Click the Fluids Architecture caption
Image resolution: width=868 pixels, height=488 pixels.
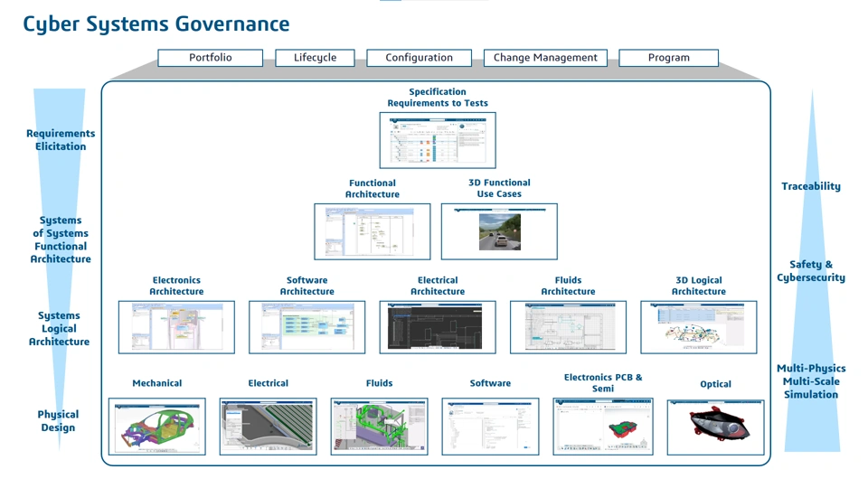tap(568, 286)
